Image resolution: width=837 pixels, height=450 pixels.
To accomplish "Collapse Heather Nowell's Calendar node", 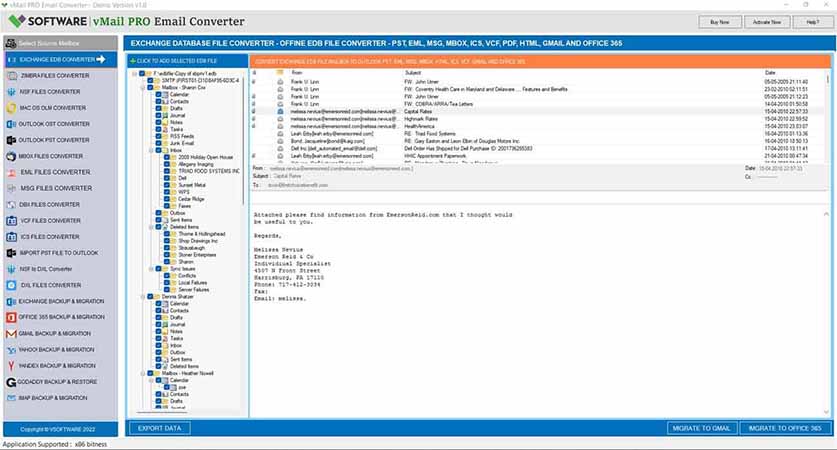I will click(x=151, y=381).
